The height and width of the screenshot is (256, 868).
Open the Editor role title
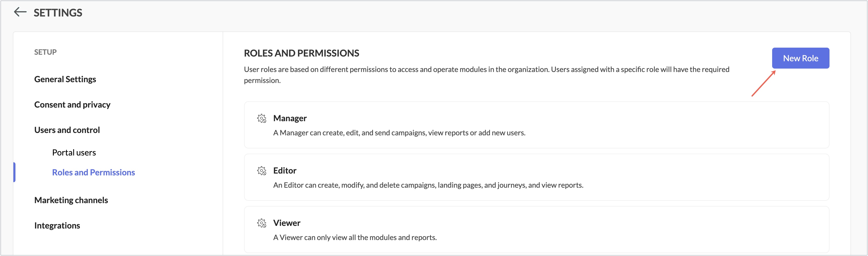point(285,171)
